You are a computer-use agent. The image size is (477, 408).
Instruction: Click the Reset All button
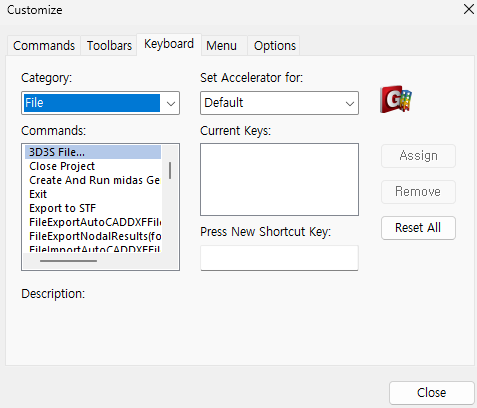click(x=418, y=228)
